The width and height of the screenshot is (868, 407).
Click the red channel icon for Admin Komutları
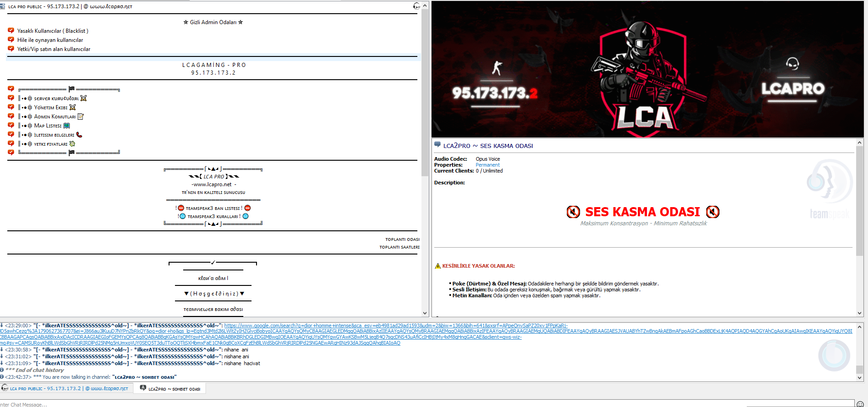click(x=11, y=116)
